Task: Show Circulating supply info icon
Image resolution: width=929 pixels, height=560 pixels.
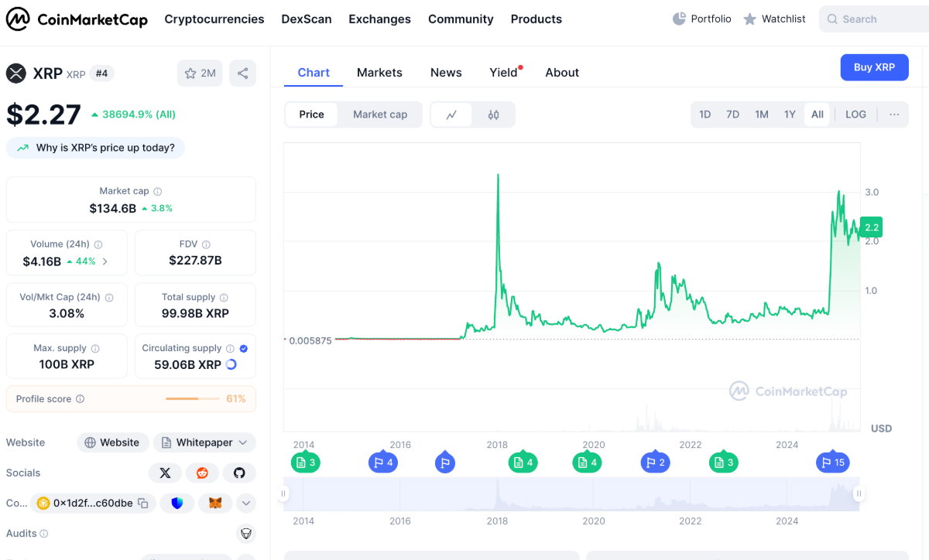Action: point(230,349)
